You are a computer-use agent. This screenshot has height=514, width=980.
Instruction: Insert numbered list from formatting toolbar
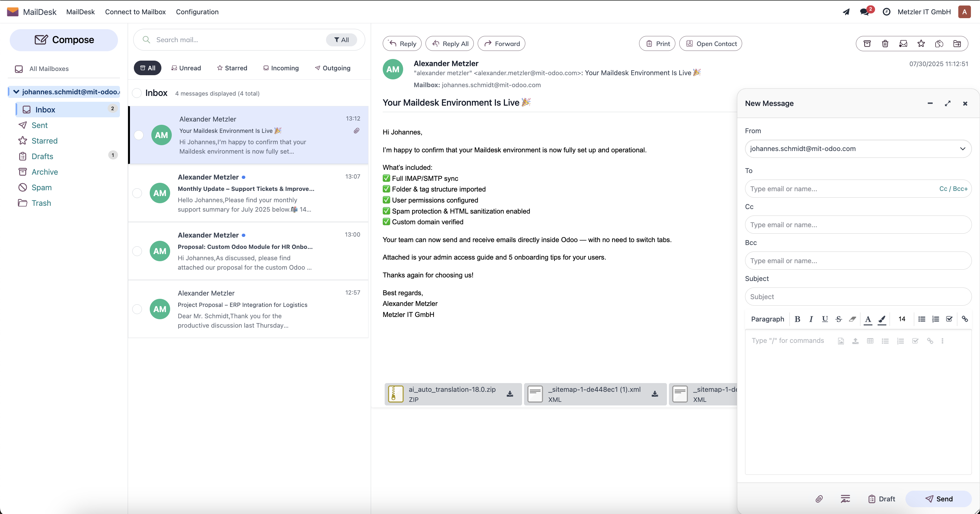pos(936,319)
